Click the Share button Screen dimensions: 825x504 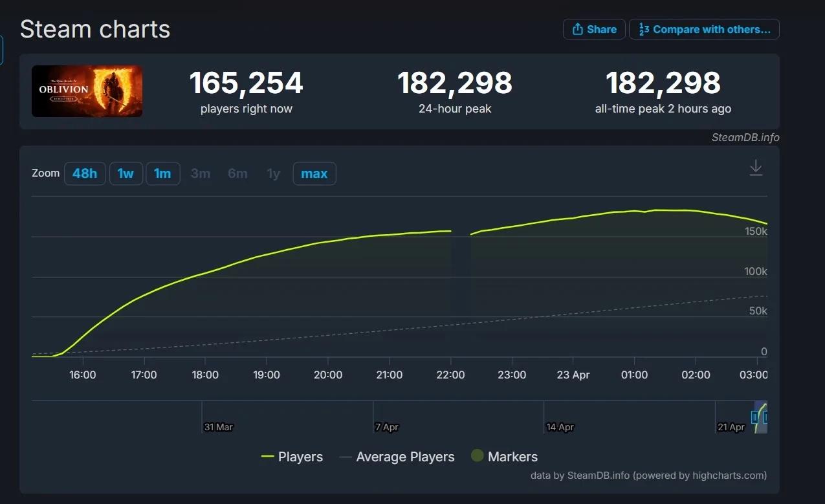594,29
